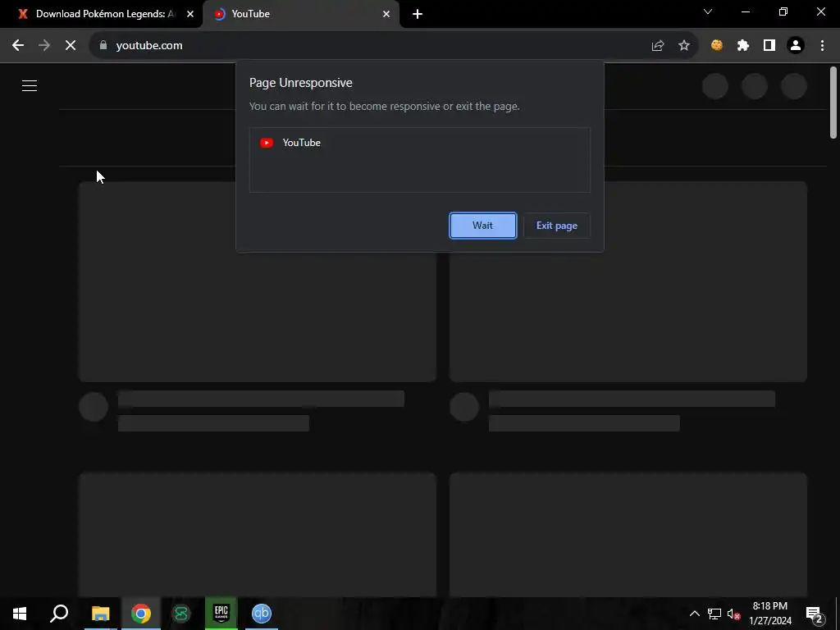
Task: Click the muted volume tray icon
Action: (734, 614)
